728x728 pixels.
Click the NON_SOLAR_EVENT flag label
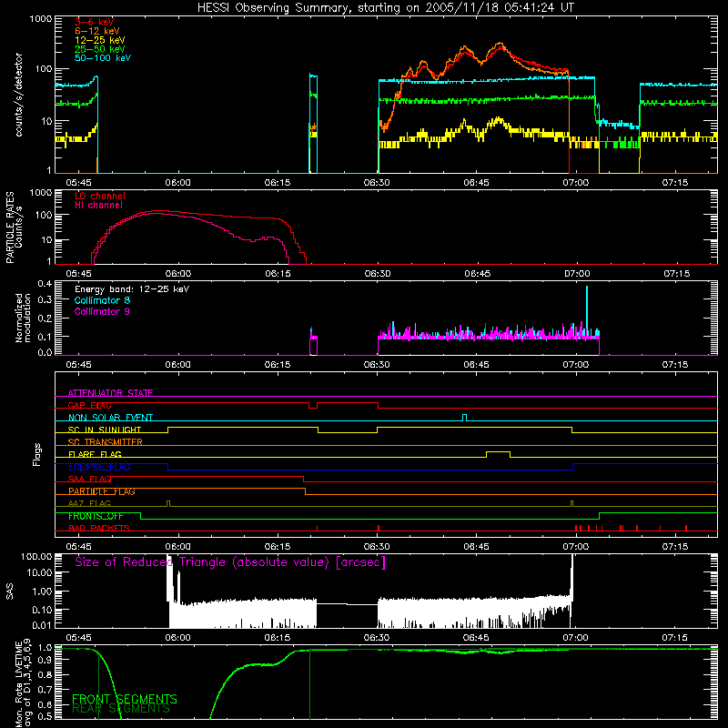[110, 418]
